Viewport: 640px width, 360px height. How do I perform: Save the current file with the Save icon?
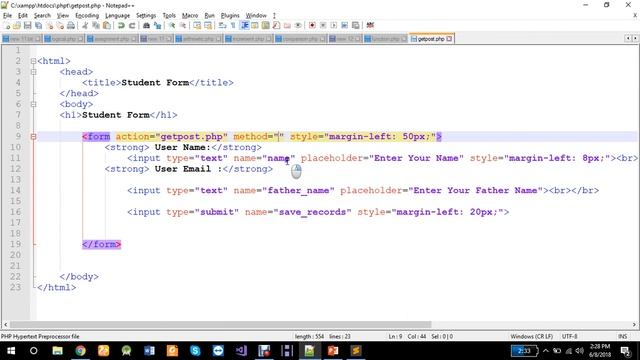pyautogui.click(x=27, y=25)
